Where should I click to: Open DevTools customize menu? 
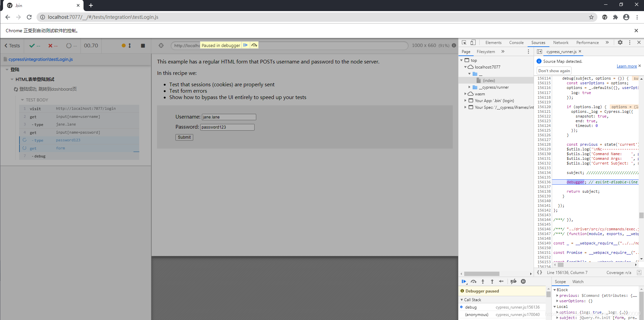[x=630, y=43]
